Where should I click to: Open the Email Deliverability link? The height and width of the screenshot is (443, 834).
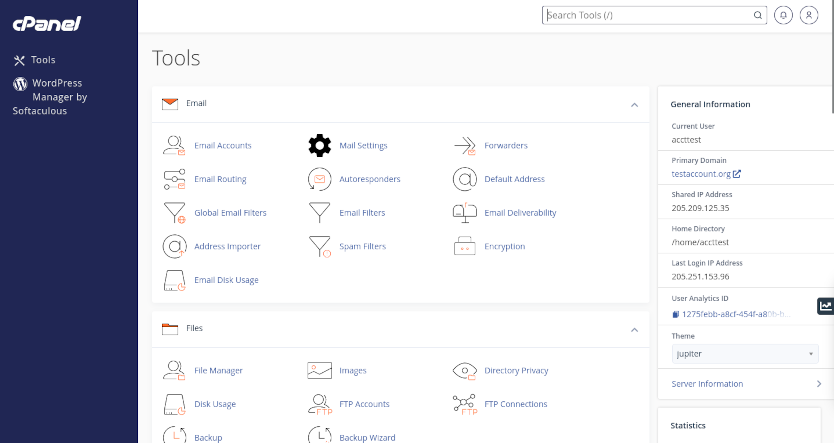coord(520,213)
